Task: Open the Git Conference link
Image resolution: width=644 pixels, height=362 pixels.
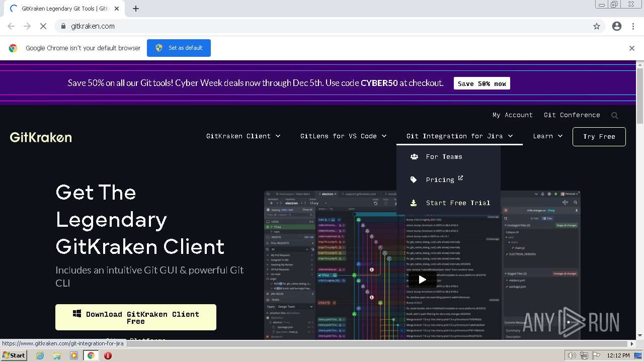Action: 572,115
